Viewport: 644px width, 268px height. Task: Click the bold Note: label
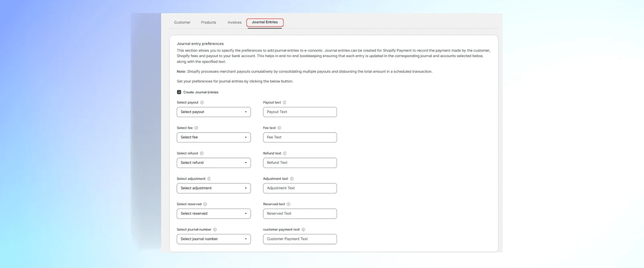click(181, 72)
